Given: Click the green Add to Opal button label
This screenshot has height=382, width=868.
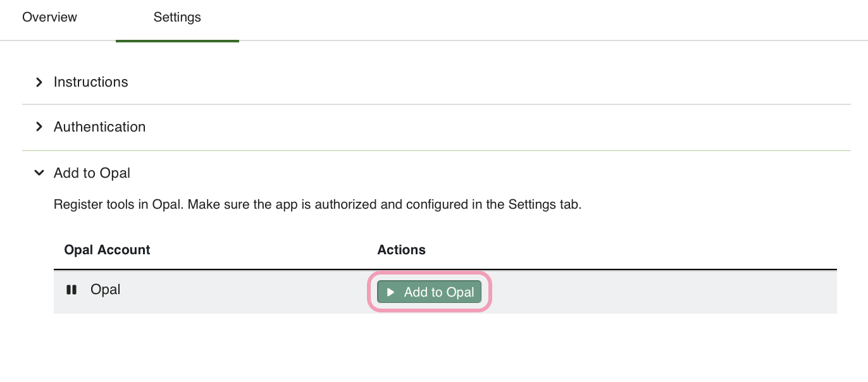Looking at the screenshot, I should [x=439, y=292].
